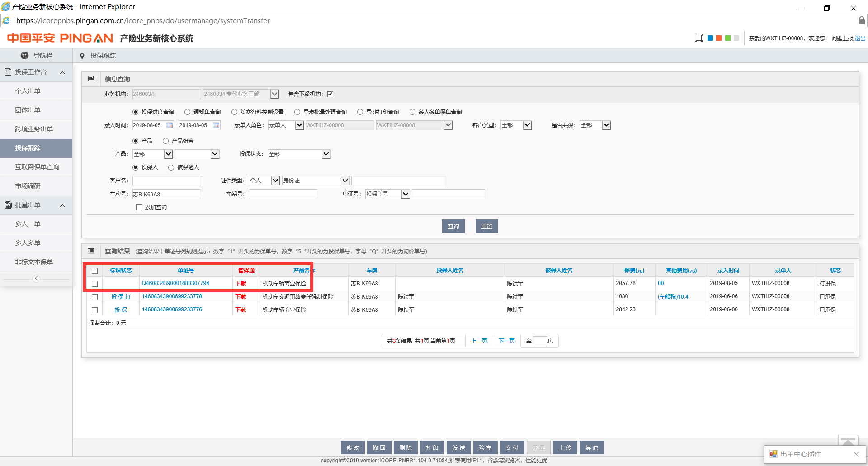This screenshot has height=466, width=868.
Task: Open the 录单人角色 dropdown
Action: (x=299, y=125)
